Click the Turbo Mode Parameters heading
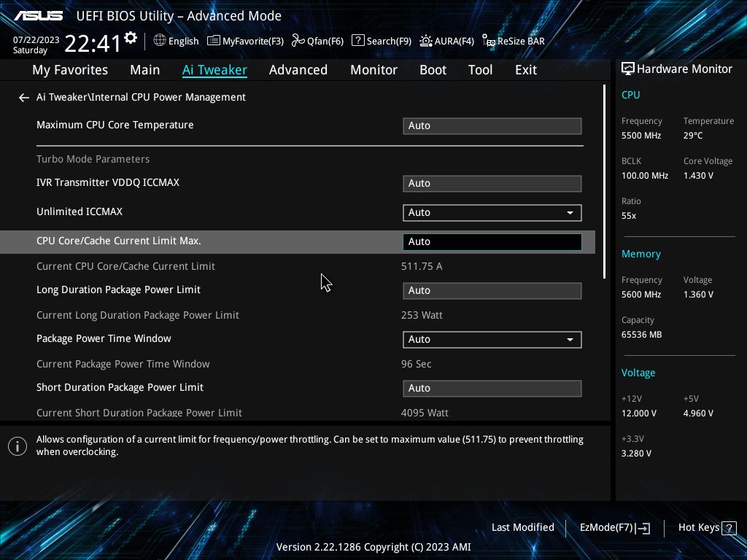Screen dimensions: 747x560 [93, 159]
